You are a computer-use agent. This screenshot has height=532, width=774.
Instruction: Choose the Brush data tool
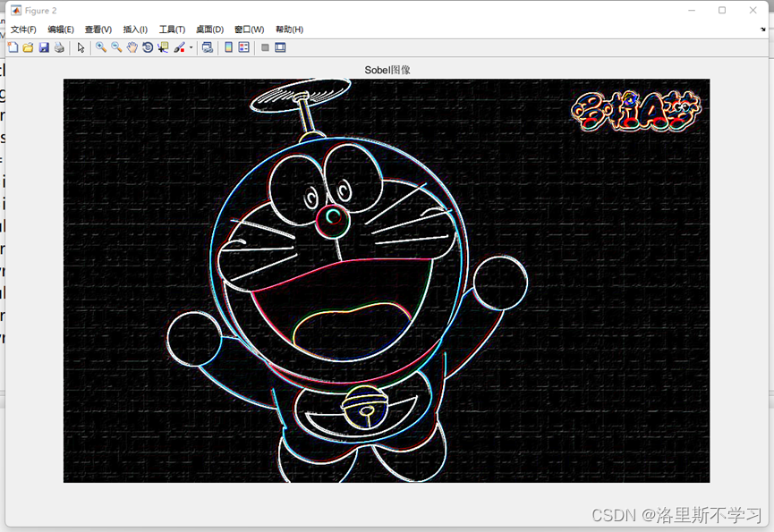[x=179, y=47]
